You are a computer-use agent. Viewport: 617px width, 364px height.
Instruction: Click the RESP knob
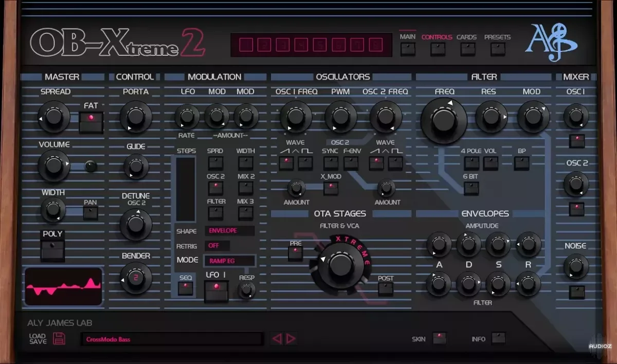tap(247, 291)
